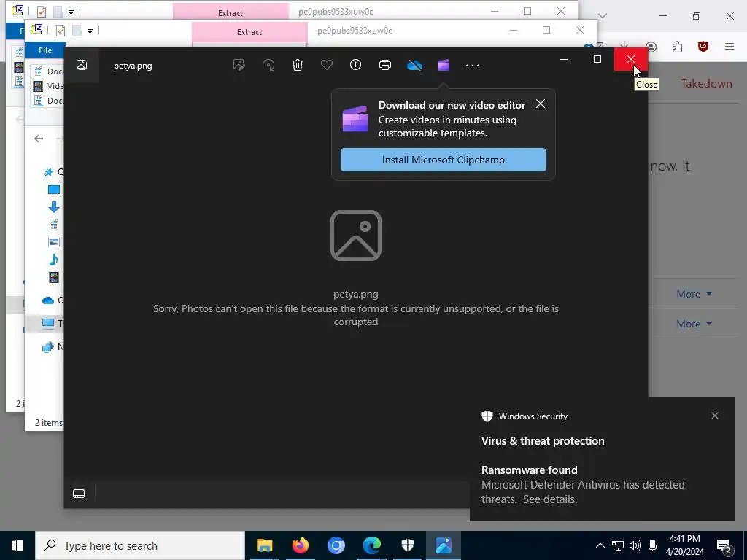Image resolution: width=747 pixels, height=560 pixels.
Task: Open Pictures icon in Explorer sidebar
Action: pos(54,242)
